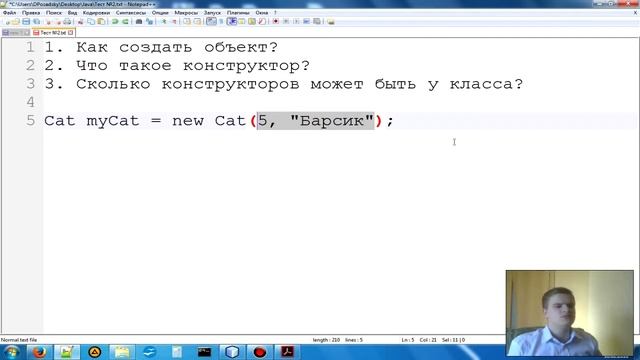Viewport: 640px width, 360px height.
Task: Click the selected text 5, "Барсик"
Action: pyautogui.click(x=316, y=121)
